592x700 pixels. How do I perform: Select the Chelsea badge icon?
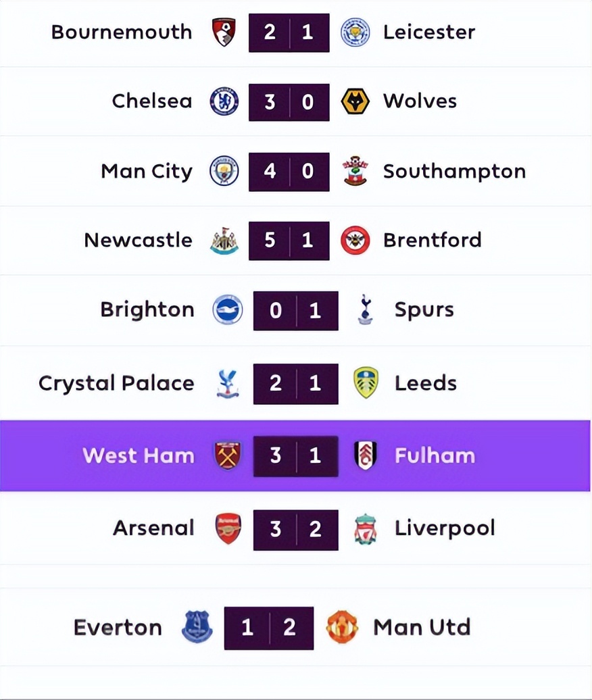pos(224,101)
